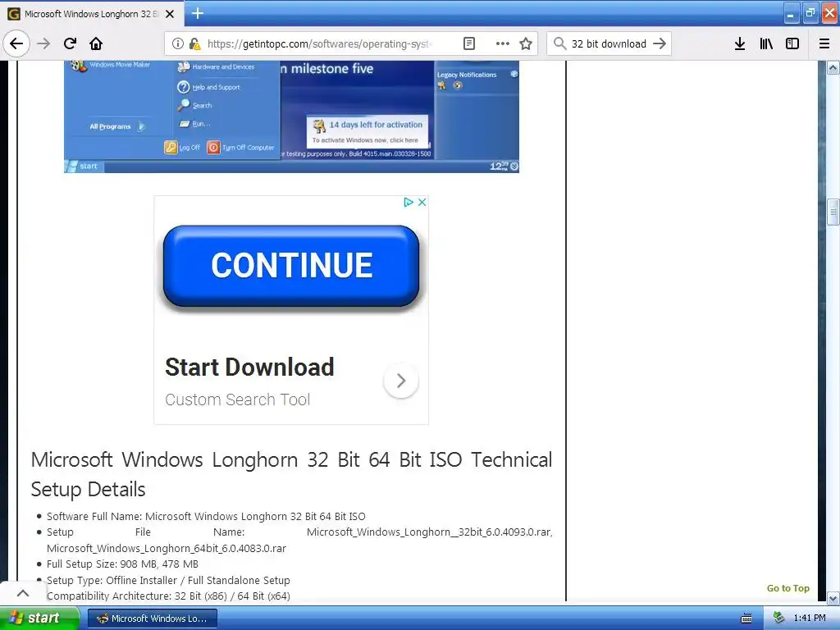Image resolution: width=840 pixels, height=630 pixels.
Task: Click the search magnifier icon
Action: 559,43
